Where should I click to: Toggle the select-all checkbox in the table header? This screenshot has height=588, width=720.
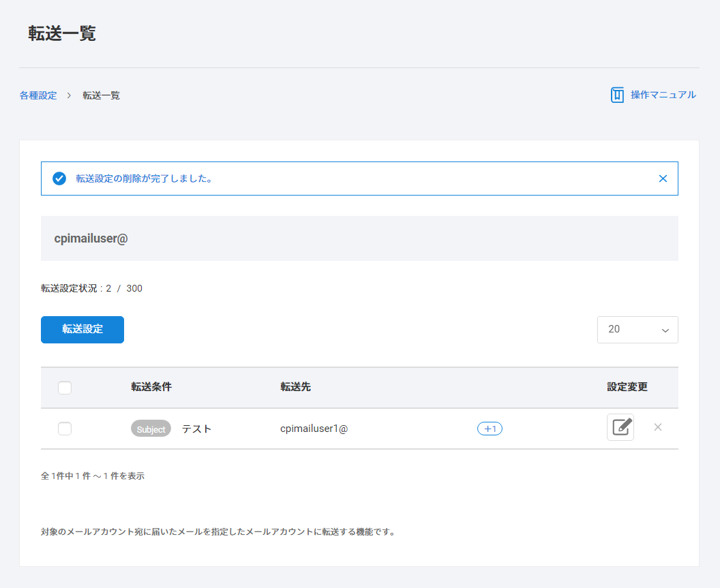[65, 388]
